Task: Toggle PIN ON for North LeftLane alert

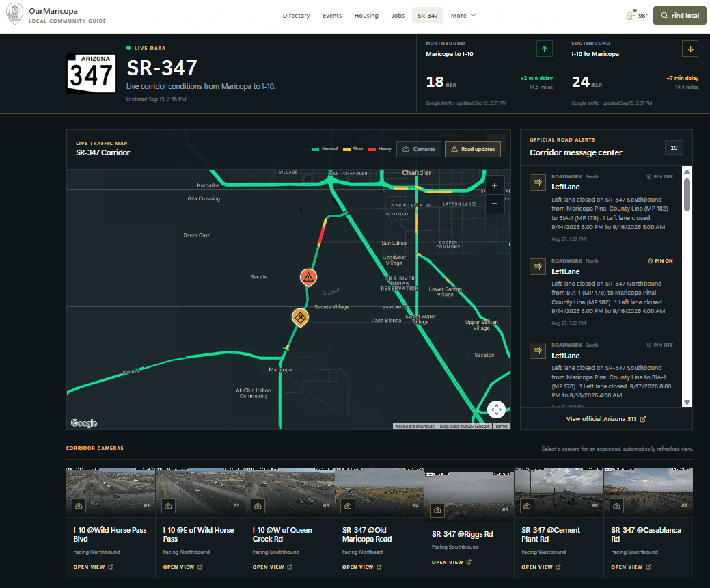Action: 661,261
